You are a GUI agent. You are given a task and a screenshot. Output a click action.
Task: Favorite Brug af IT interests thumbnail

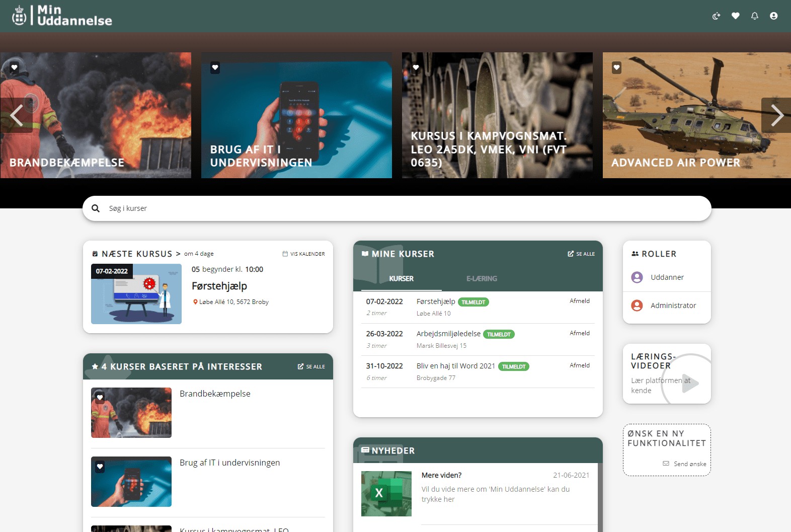click(100, 467)
